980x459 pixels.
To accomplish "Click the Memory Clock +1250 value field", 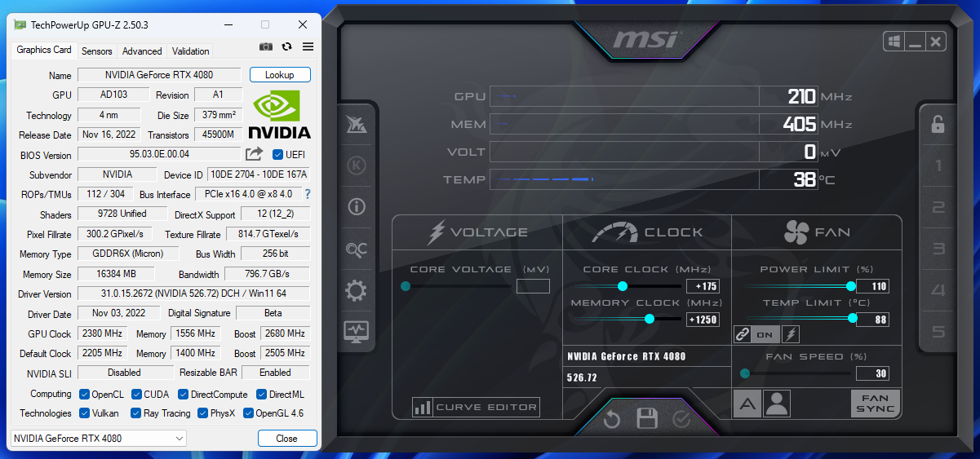I will click(x=703, y=319).
